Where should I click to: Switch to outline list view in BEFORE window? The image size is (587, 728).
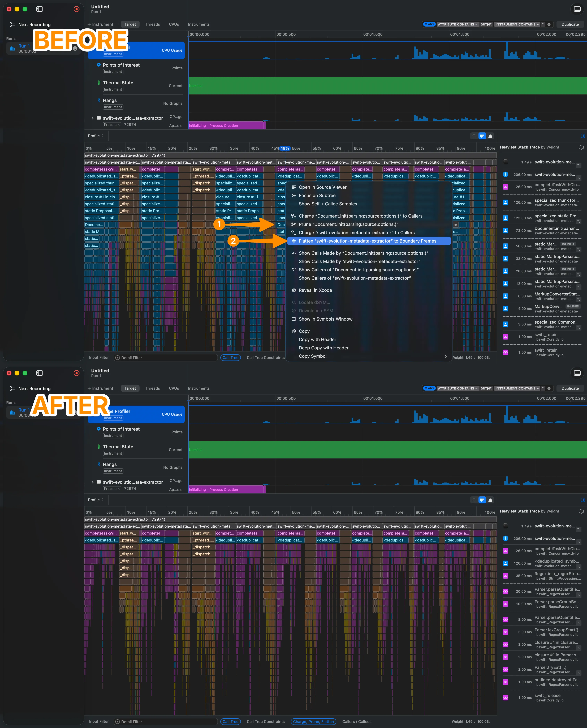[x=474, y=136]
